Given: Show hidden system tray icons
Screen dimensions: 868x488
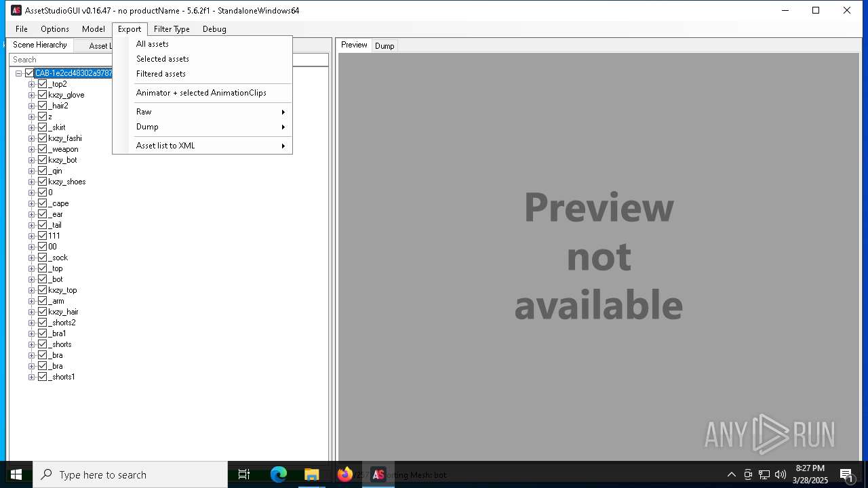Looking at the screenshot, I should click(731, 474).
